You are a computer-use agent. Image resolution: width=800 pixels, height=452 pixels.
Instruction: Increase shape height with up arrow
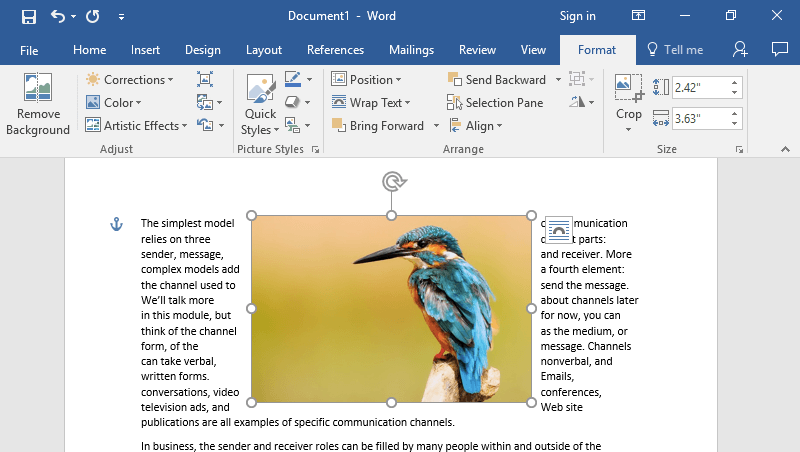click(x=735, y=82)
